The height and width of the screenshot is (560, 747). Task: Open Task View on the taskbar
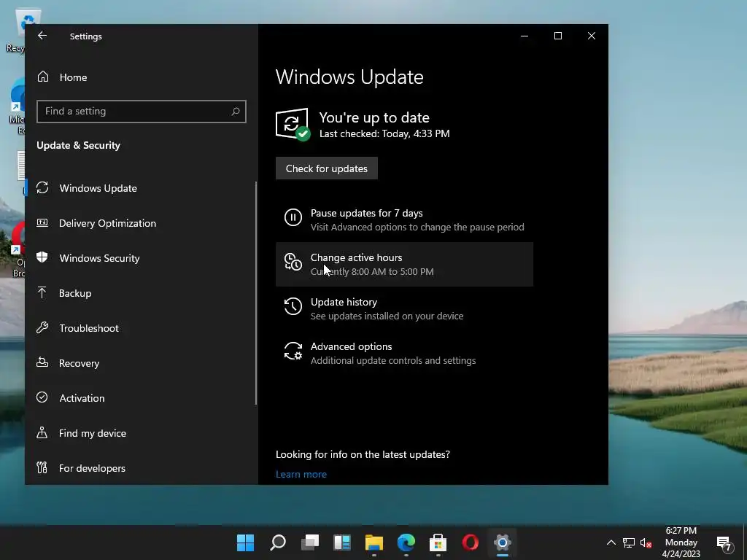coord(310,542)
